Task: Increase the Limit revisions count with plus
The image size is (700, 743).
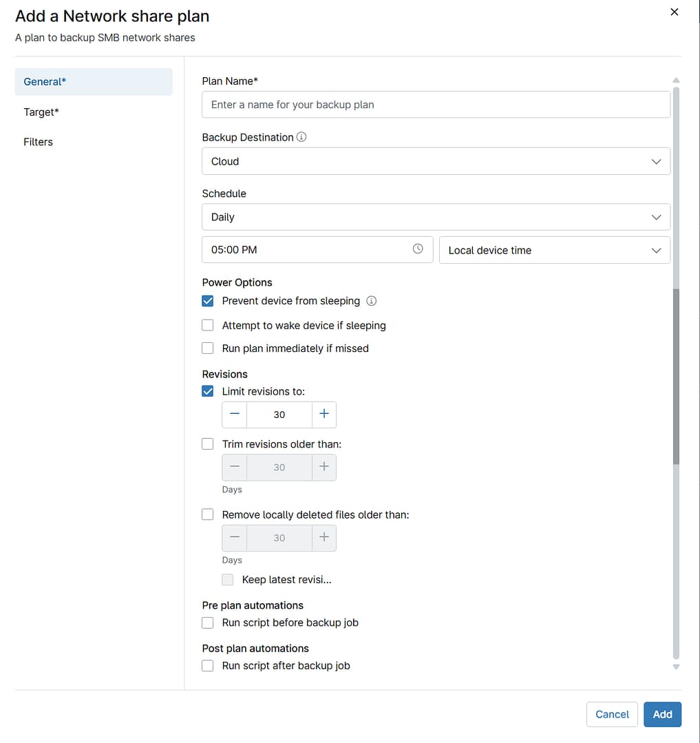Action: pyautogui.click(x=324, y=415)
